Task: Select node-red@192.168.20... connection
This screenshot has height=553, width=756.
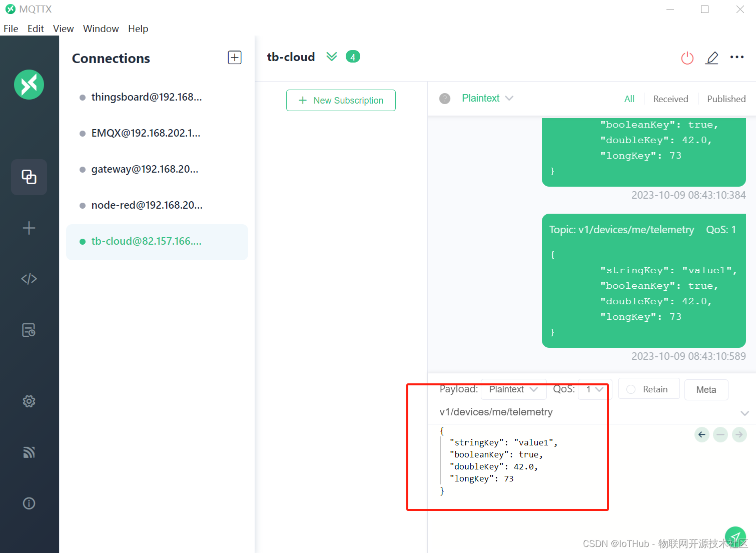Action: (x=157, y=205)
